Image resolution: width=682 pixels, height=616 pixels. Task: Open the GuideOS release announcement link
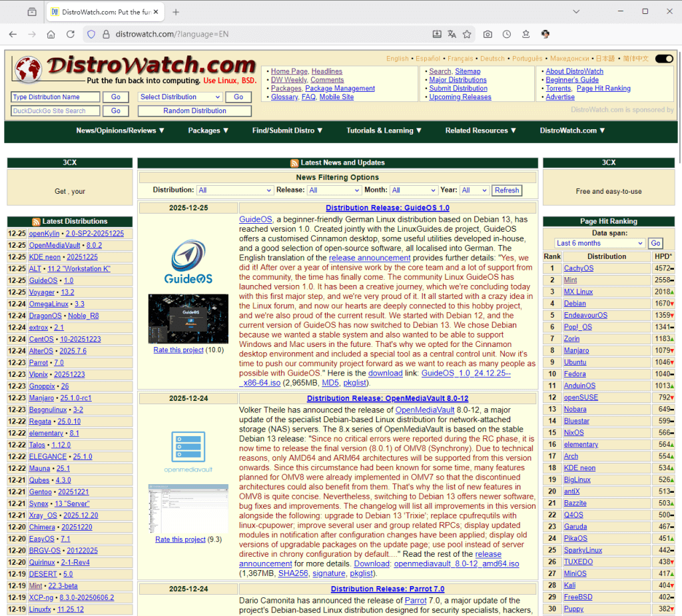pyautogui.click(x=369, y=258)
